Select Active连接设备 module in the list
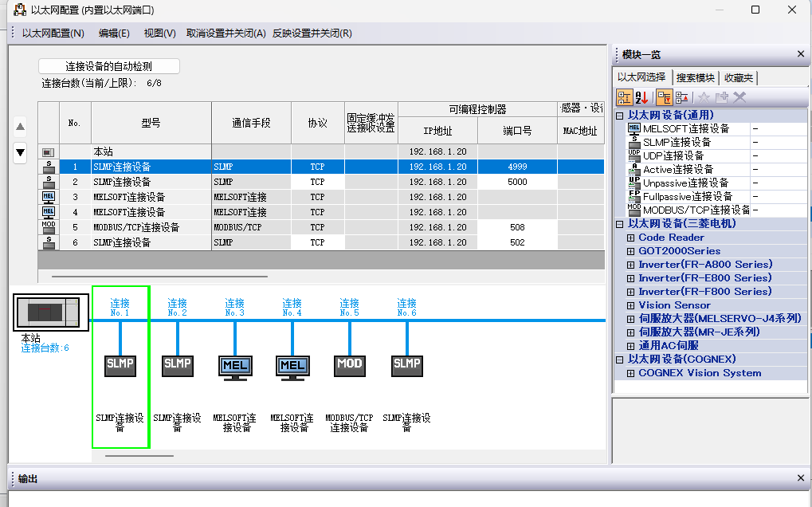Viewport: 812px width, 507px height. coord(678,169)
